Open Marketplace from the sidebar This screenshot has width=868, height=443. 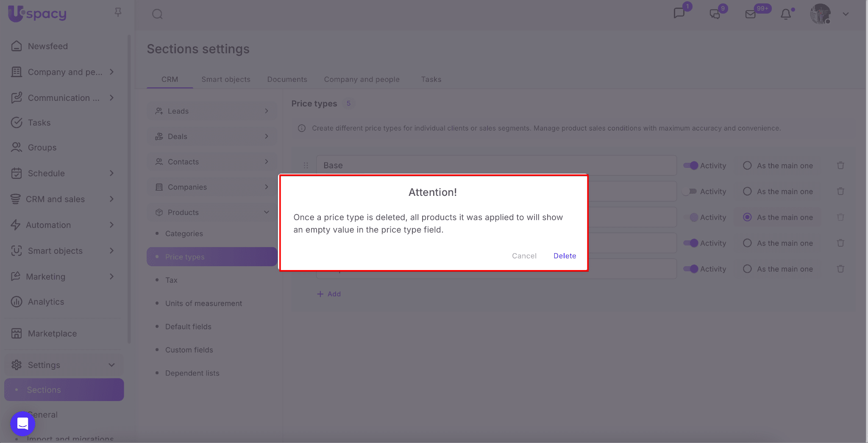52,334
